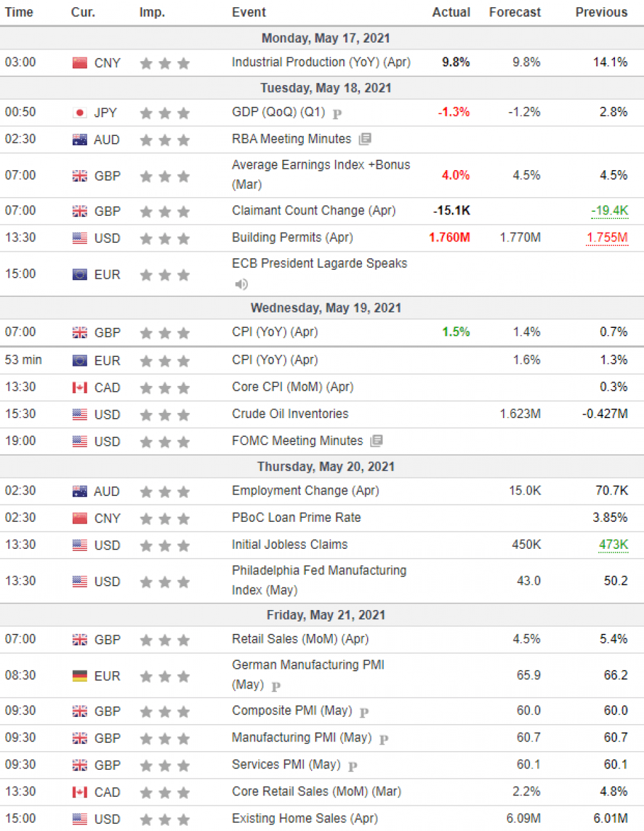Click the previous value 3.85%
Viewport: 644px width, 831px height.
[x=611, y=518]
